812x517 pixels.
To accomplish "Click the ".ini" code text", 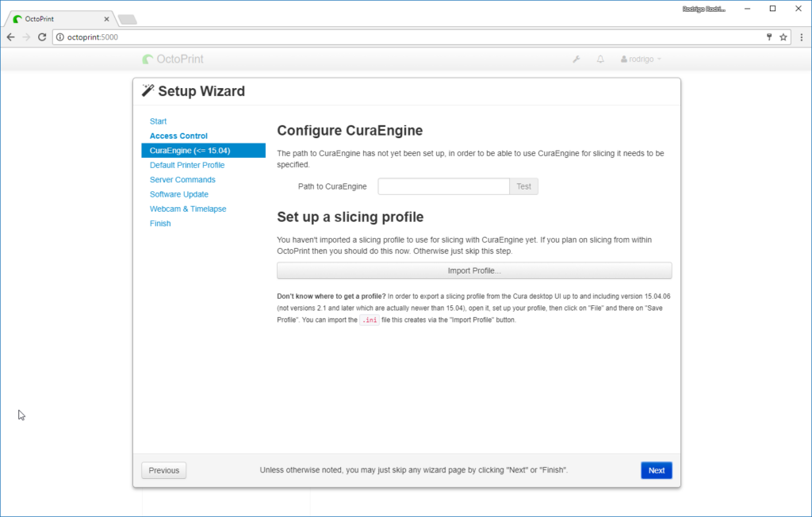I will click(370, 320).
